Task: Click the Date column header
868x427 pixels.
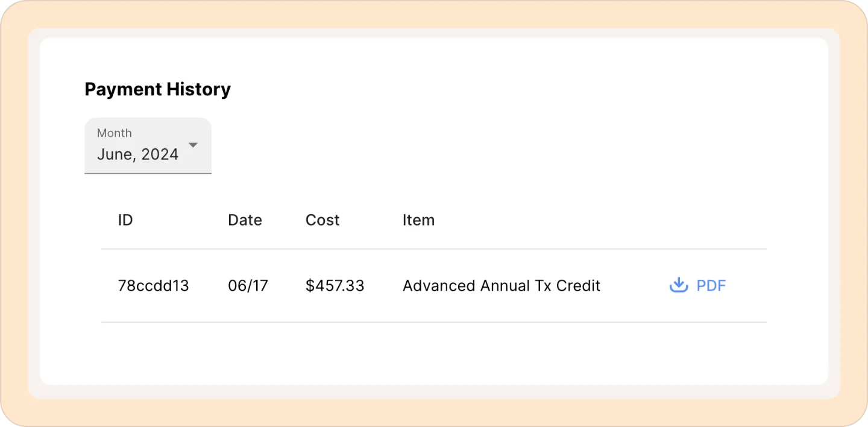Action: click(245, 220)
